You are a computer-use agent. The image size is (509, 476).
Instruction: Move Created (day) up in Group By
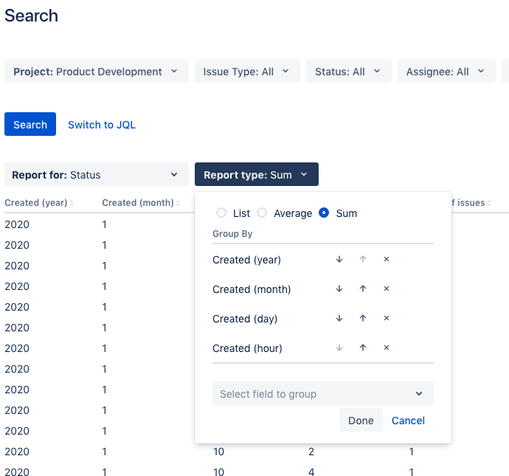[x=363, y=318]
